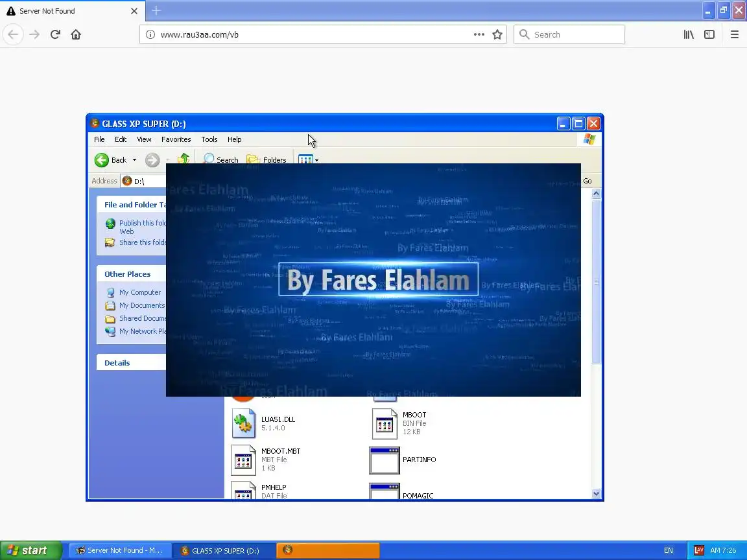Expand the Back history dropdown arrow
This screenshot has width=747, height=560.
(134, 160)
